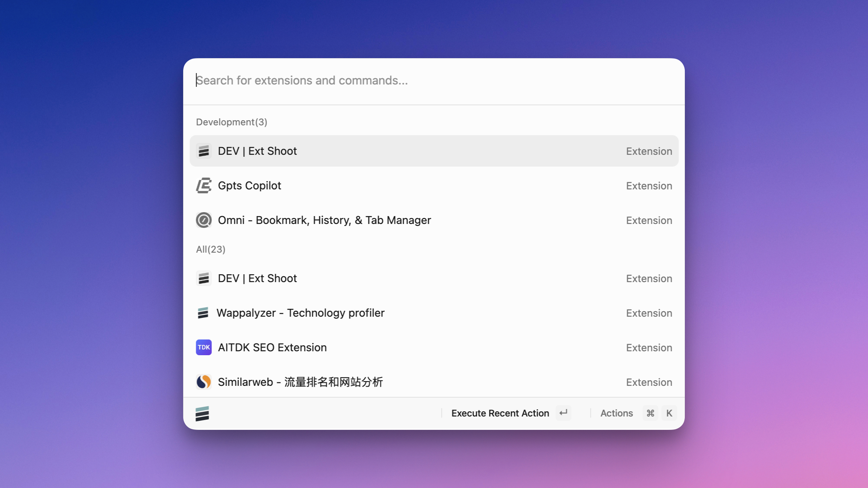
Task: Click the K key badge
Action: 669,413
